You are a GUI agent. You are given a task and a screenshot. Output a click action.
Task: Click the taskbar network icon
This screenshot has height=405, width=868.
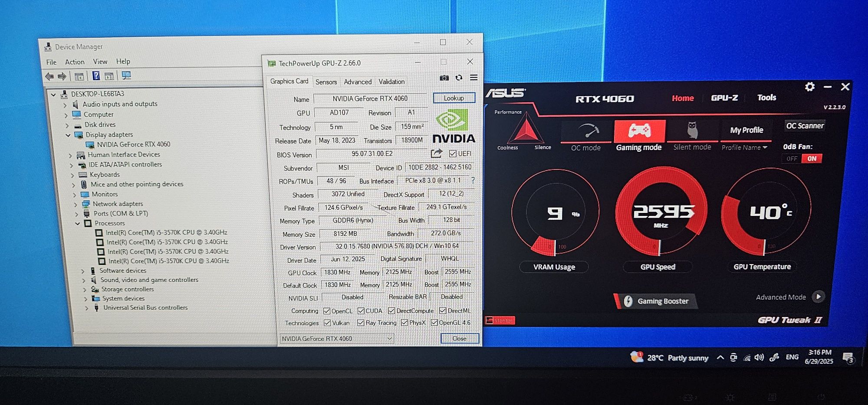(746, 358)
